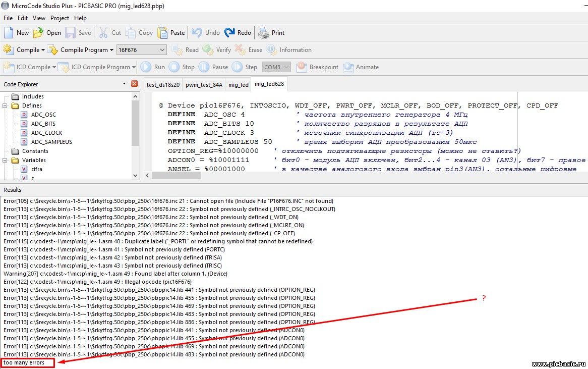Select the mig_led628 tab
Image resolution: width=588 pixels, height=369 pixels.
coord(269,84)
